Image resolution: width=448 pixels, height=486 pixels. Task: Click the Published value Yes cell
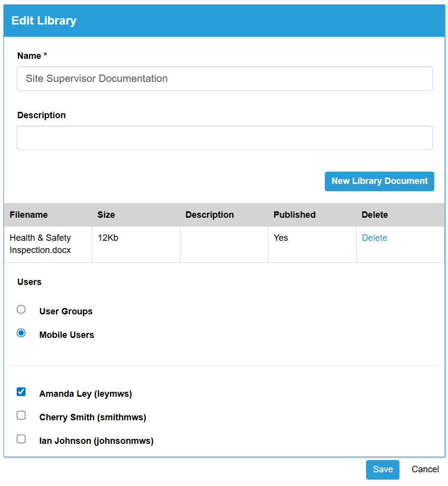[281, 238]
